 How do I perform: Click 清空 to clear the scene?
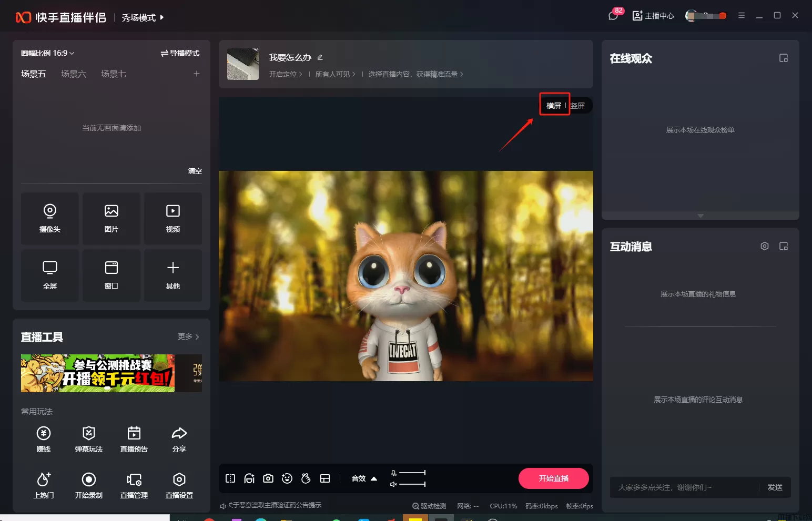(x=195, y=171)
